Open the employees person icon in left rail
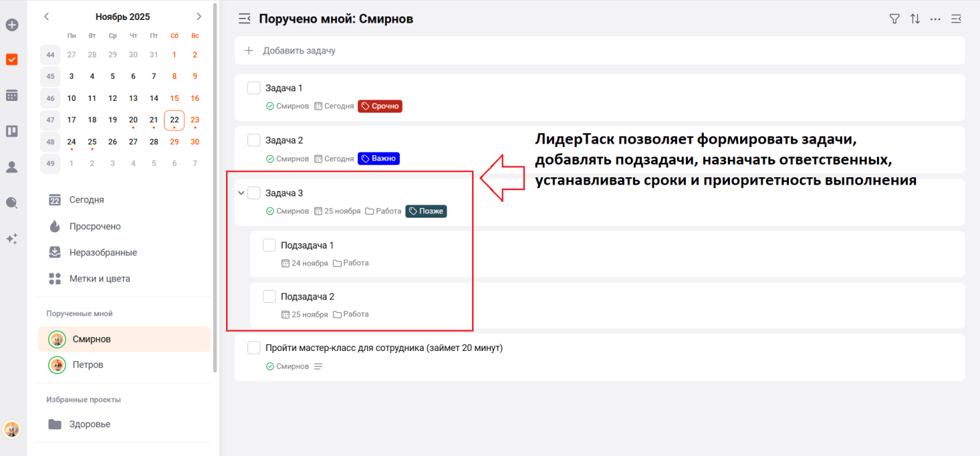 pyautogui.click(x=12, y=167)
